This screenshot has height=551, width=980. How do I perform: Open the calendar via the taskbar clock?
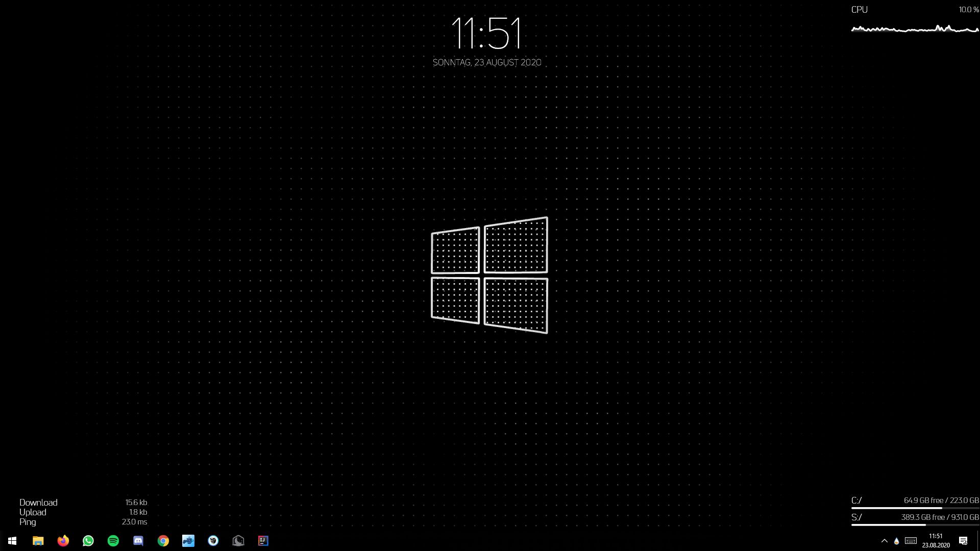(x=936, y=536)
